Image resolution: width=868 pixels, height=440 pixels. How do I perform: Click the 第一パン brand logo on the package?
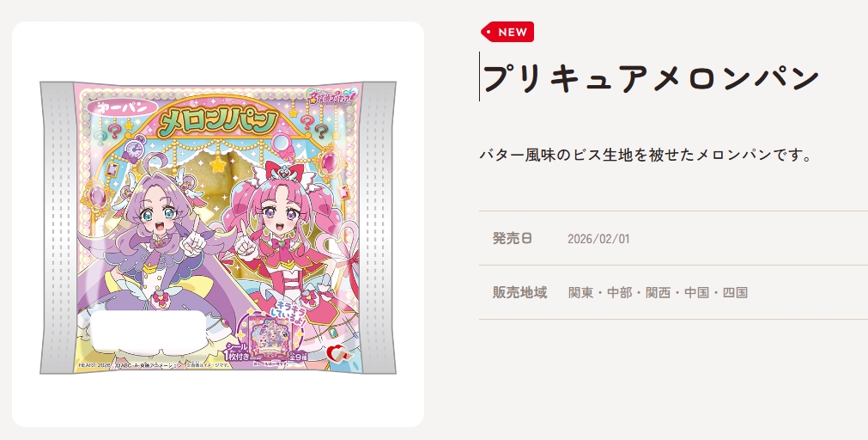pos(114,108)
